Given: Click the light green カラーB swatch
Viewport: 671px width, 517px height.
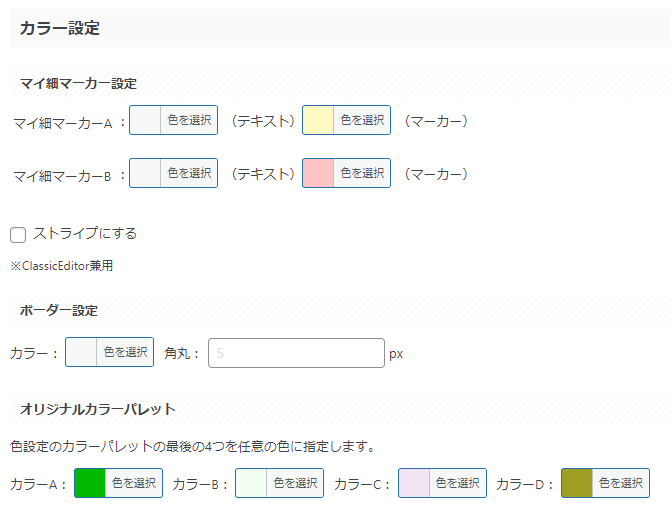Looking at the screenshot, I should [252, 483].
